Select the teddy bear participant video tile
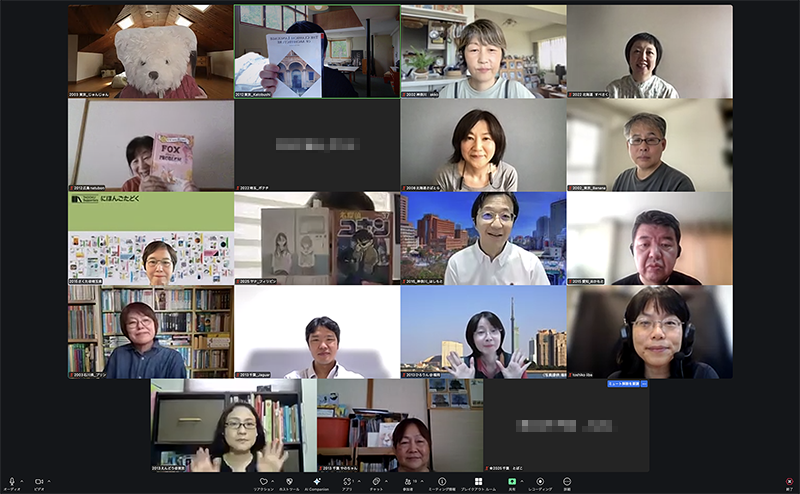Viewport: 800px width, 494px height. click(150, 52)
